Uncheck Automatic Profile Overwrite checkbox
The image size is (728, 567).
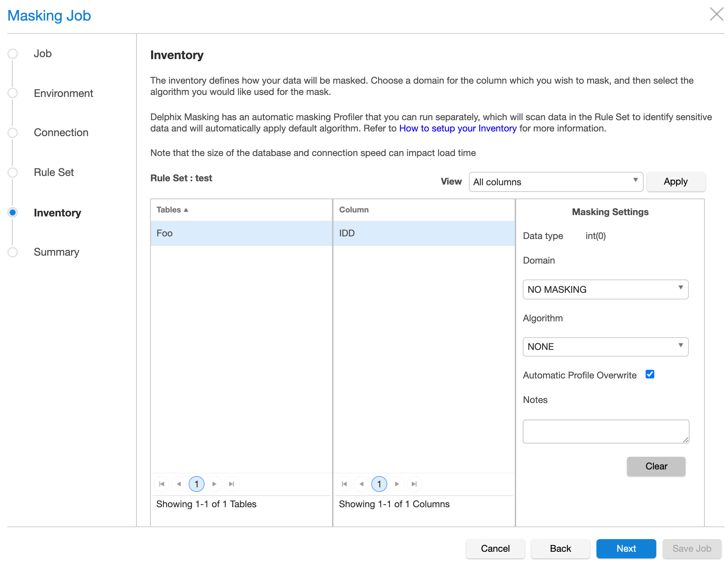tap(650, 374)
